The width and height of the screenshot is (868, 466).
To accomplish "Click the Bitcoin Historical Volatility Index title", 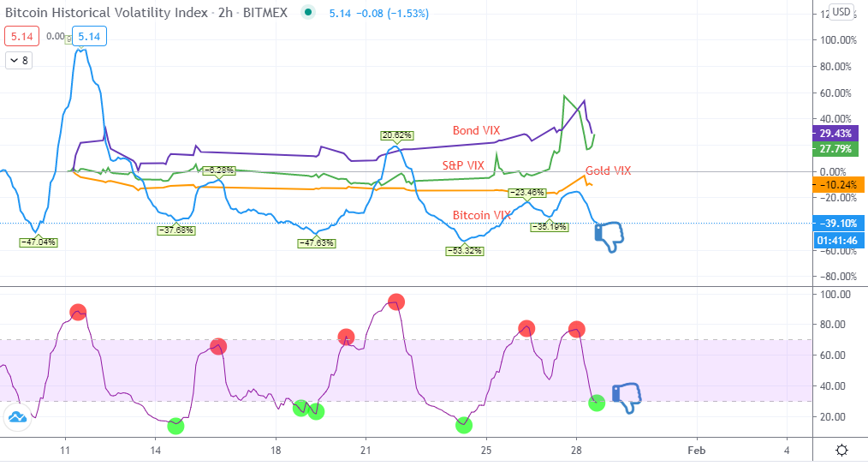I will (x=106, y=13).
